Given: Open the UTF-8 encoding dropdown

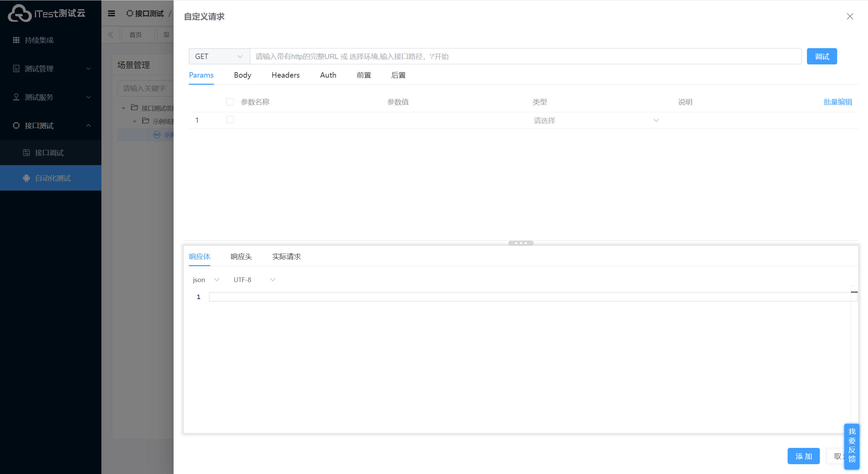Looking at the screenshot, I should [254, 280].
